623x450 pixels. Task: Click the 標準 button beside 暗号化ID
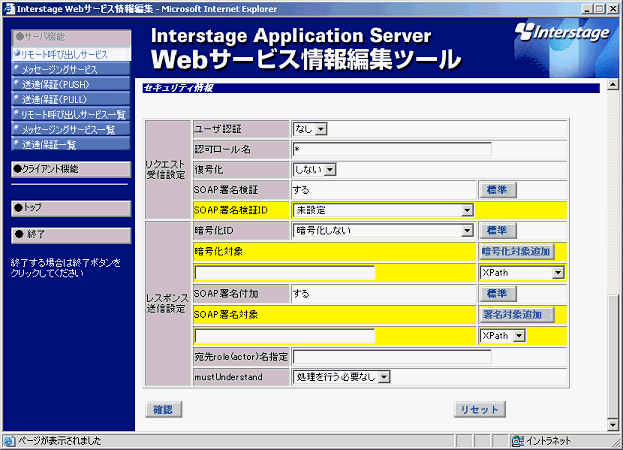tap(497, 231)
